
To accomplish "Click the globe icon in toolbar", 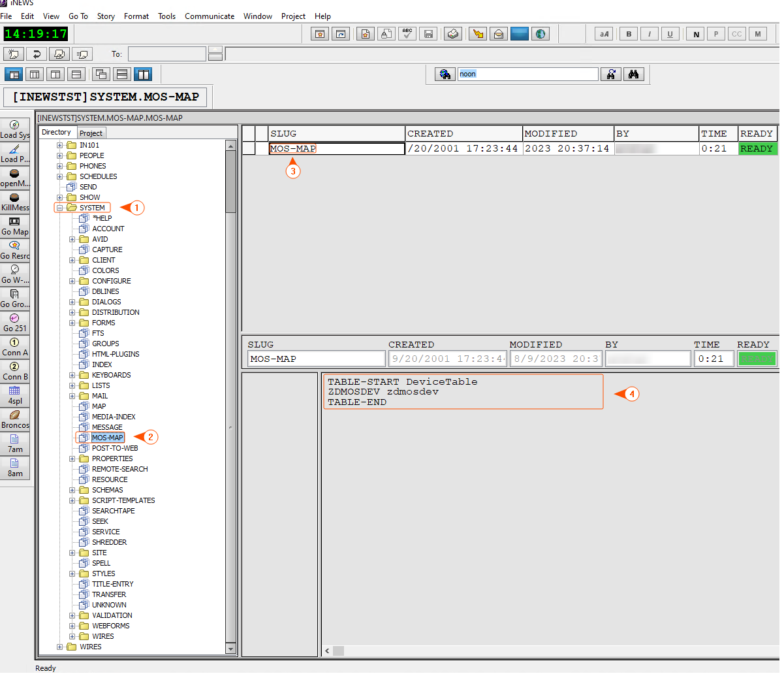I will pos(541,34).
